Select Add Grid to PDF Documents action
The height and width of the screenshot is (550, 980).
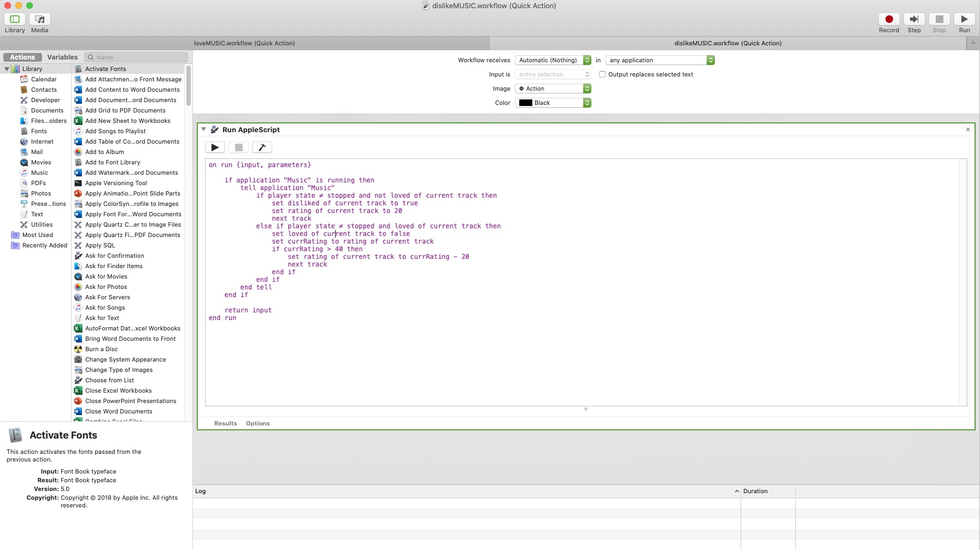125,110
